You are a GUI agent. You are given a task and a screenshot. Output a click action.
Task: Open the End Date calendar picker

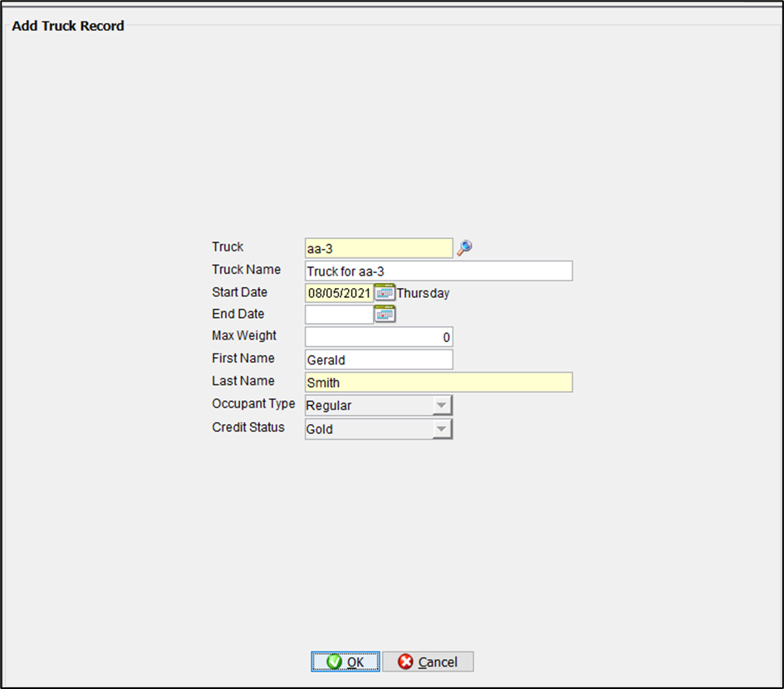[x=385, y=314]
